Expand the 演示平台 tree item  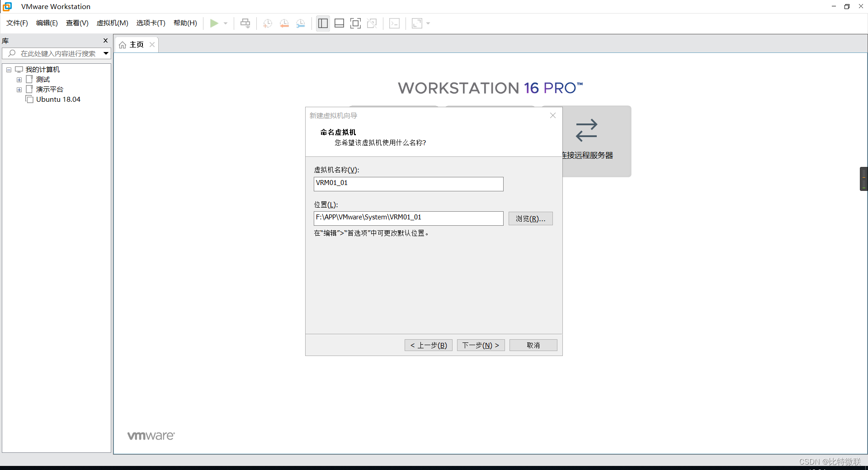click(x=19, y=89)
